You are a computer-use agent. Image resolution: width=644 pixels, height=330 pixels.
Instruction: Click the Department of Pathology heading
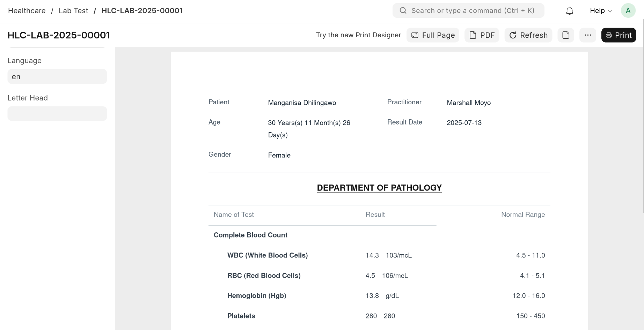pyautogui.click(x=379, y=188)
